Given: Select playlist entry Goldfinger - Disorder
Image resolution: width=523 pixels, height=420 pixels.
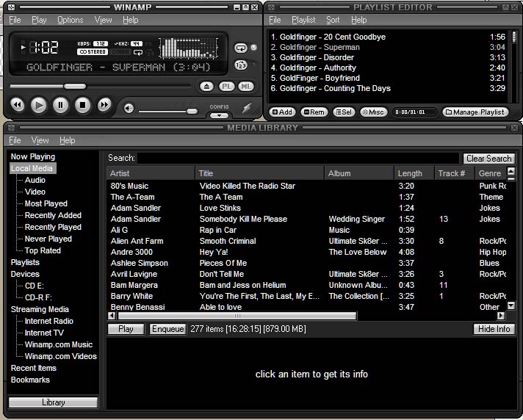Looking at the screenshot, I should [388, 57].
